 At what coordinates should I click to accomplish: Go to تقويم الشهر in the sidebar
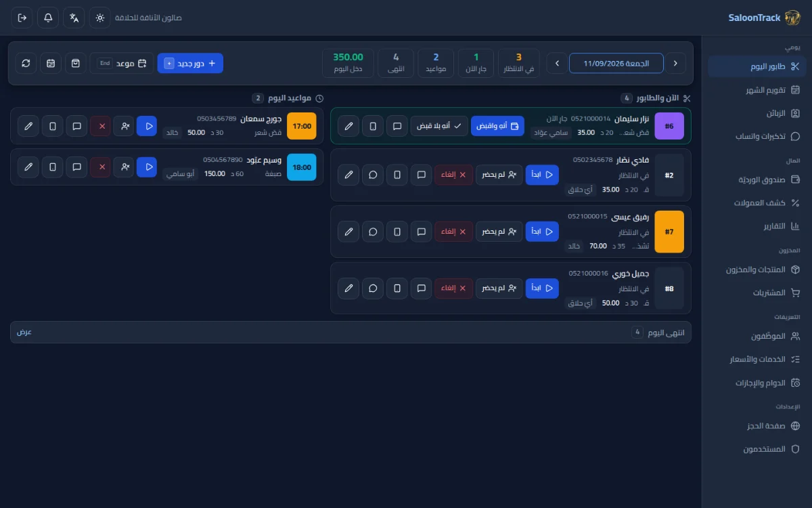coord(757,90)
